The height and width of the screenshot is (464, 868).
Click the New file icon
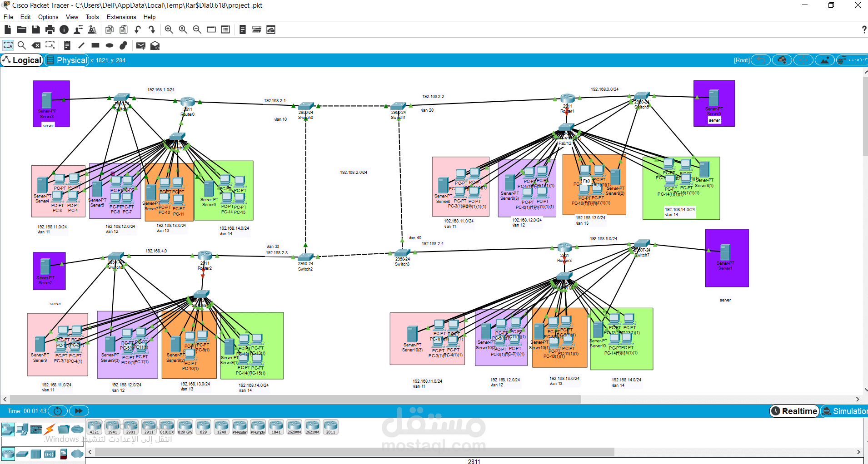click(8, 30)
